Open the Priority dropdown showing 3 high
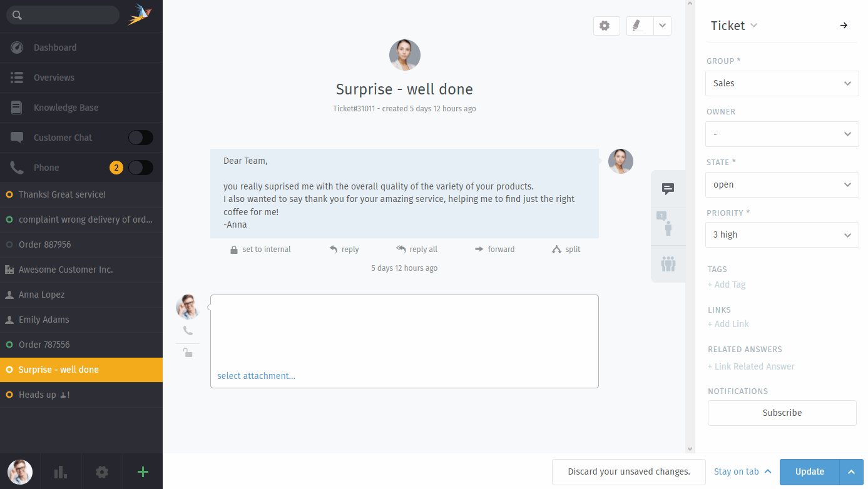The width and height of the screenshot is (868, 489). [782, 235]
